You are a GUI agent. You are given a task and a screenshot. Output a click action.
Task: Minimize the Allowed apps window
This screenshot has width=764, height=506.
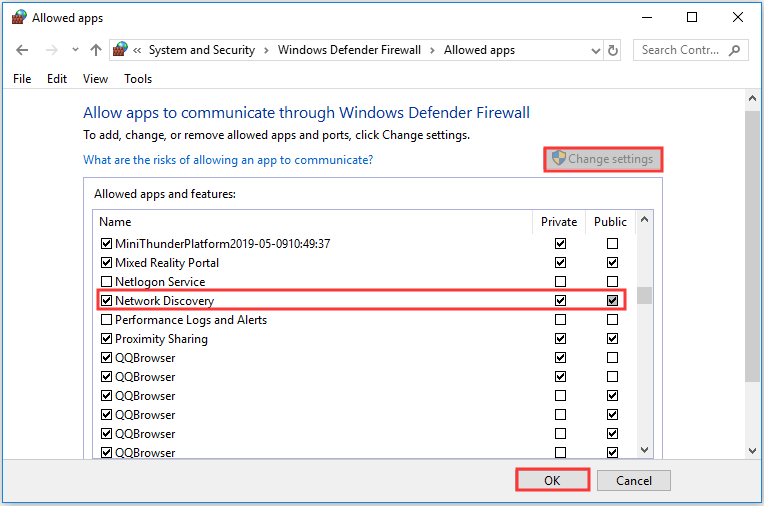[647, 18]
